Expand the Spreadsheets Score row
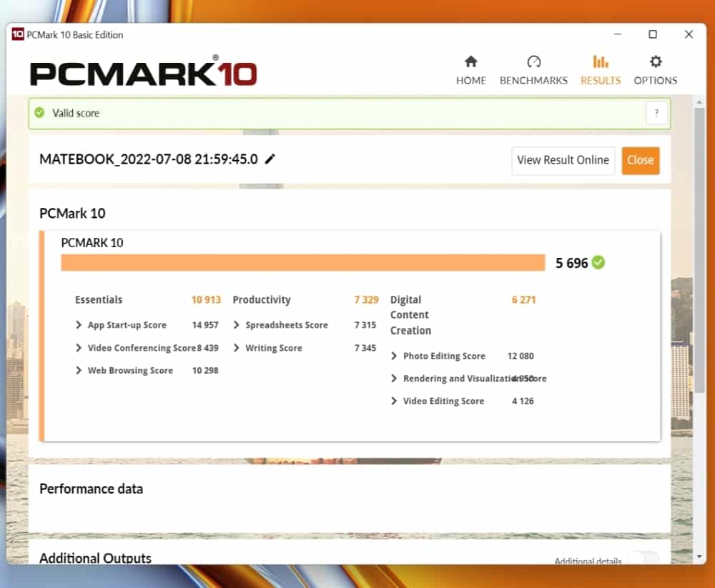715x588 pixels. click(x=237, y=325)
